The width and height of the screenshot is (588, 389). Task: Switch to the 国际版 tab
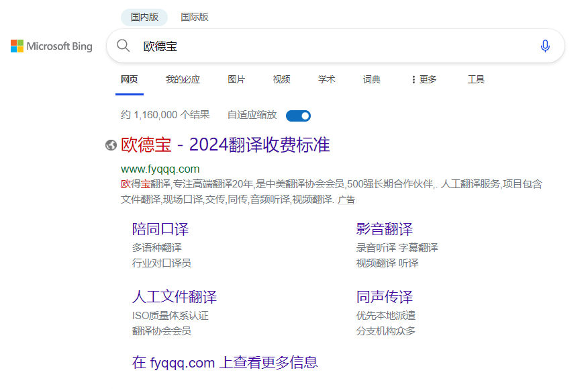[195, 17]
